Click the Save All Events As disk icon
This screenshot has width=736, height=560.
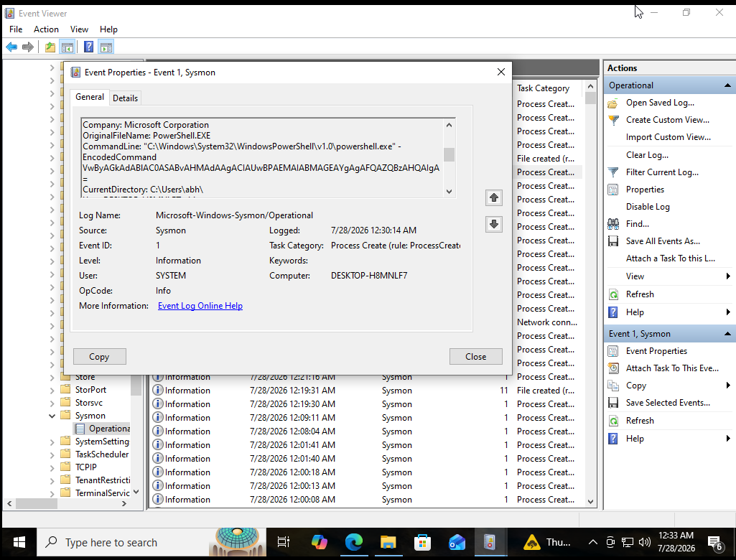click(613, 241)
